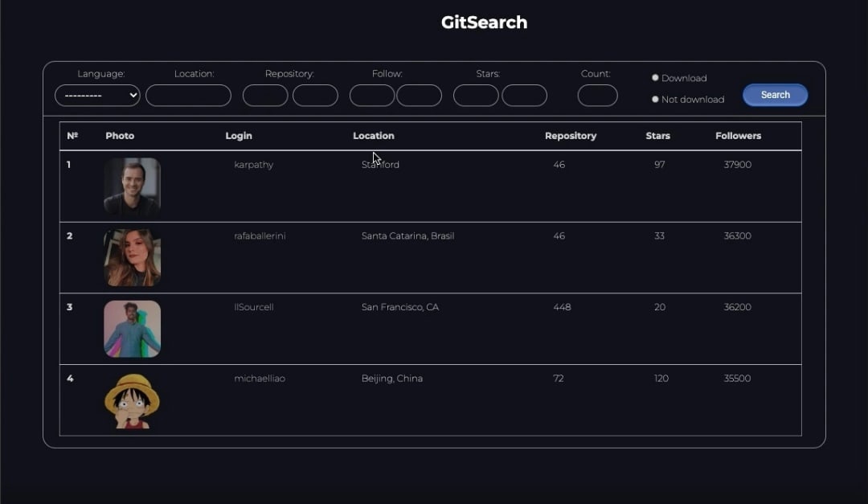This screenshot has height=504, width=868.
Task: Focus the first Follow range field
Action: pos(371,96)
